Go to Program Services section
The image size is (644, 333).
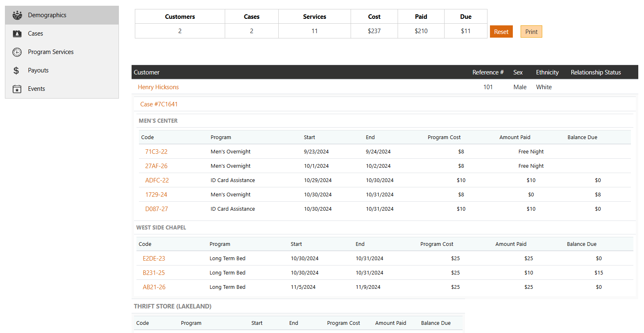click(51, 52)
